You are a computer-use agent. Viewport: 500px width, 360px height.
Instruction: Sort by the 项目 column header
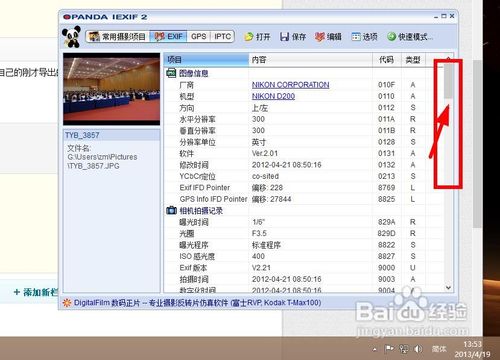point(206,60)
